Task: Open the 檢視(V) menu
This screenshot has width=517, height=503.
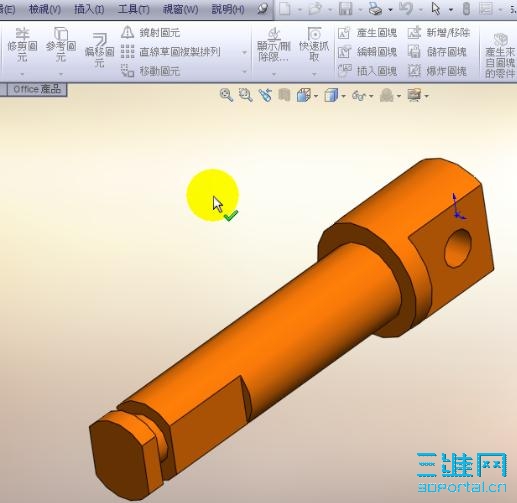Action: coord(45,9)
